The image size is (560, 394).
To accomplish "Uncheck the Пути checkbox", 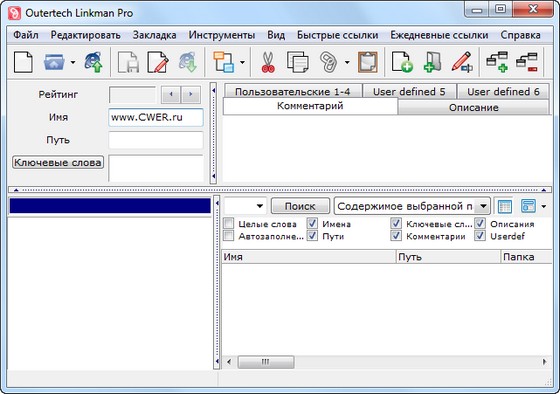I will point(312,236).
